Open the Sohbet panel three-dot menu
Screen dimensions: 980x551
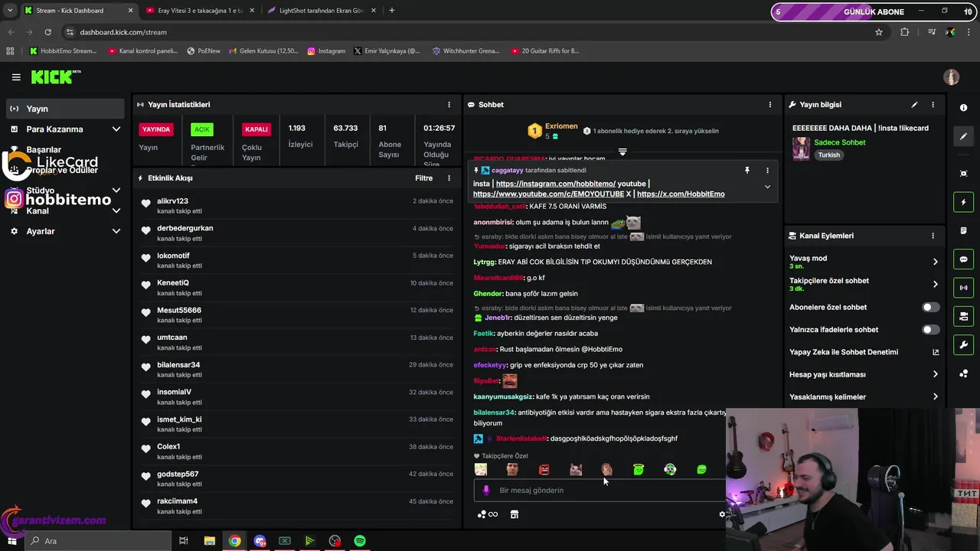770,105
